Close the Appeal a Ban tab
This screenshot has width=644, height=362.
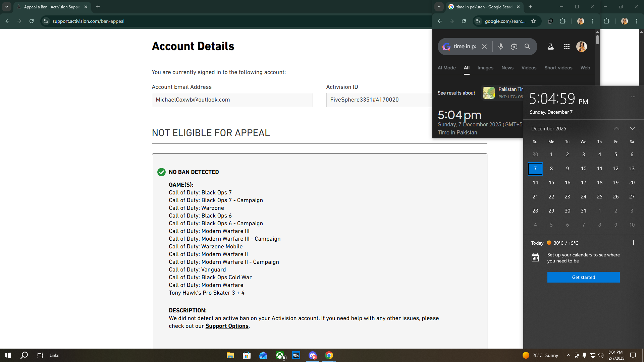86,7
